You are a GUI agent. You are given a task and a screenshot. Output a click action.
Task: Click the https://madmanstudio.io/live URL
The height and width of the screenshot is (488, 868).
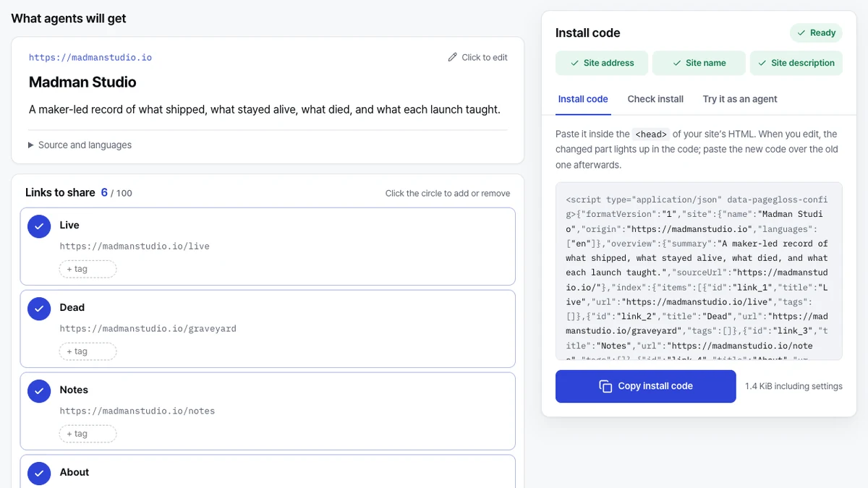[x=135, y=247]
